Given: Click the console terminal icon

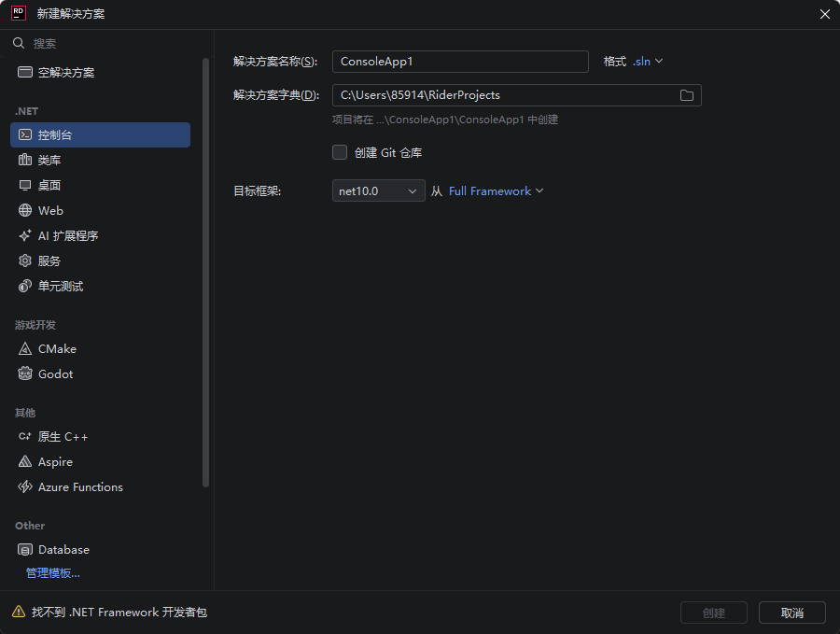Looking at the screenshot, I should coord(24,134).
